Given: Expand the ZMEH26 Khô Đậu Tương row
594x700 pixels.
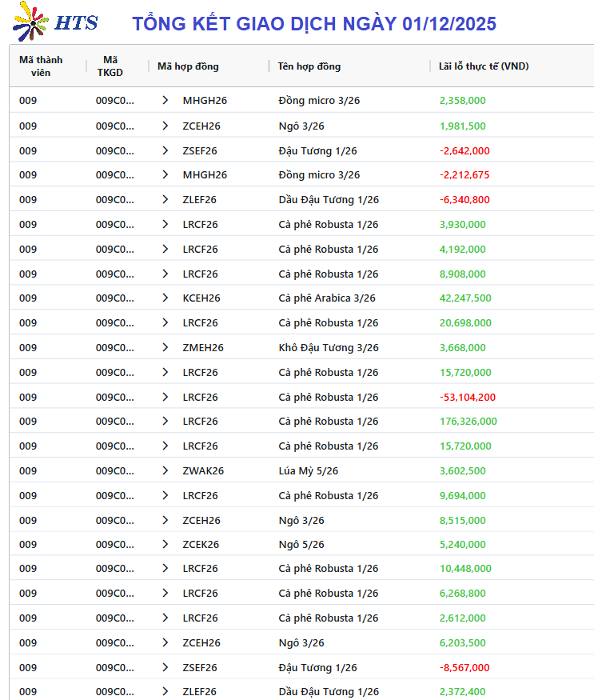Looking at the screenshot, I should coord(165,348).
